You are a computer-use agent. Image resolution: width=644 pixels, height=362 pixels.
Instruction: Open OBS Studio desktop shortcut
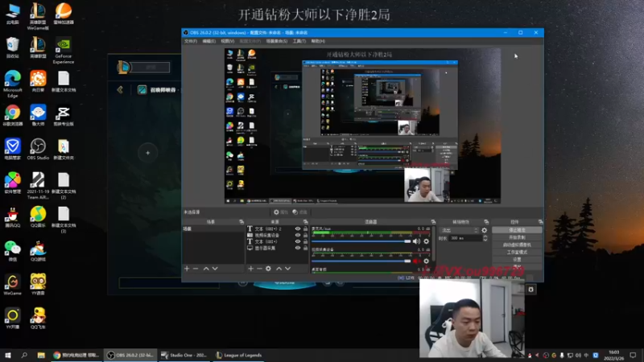coord(38,149)
